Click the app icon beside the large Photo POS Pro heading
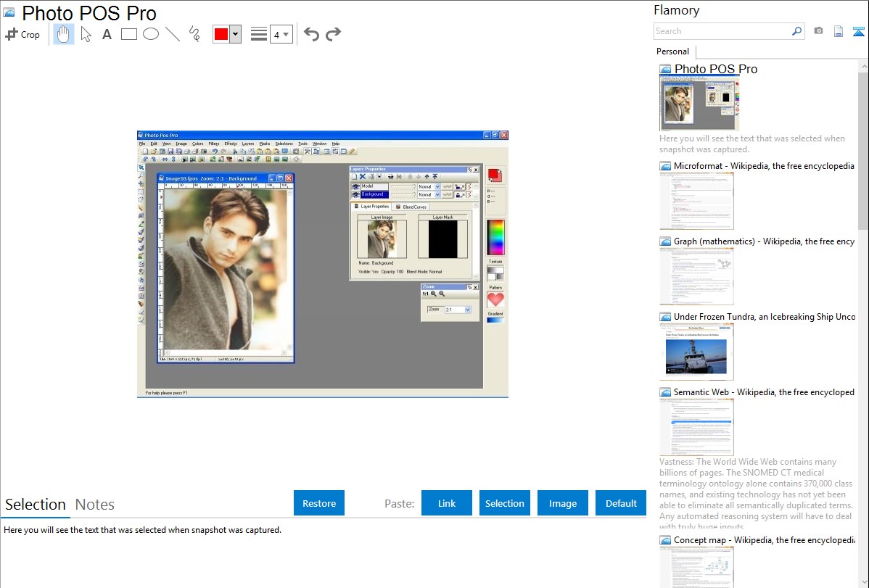Image resolution: width=869 pixels, height=588 pixels. coord(9,13)
